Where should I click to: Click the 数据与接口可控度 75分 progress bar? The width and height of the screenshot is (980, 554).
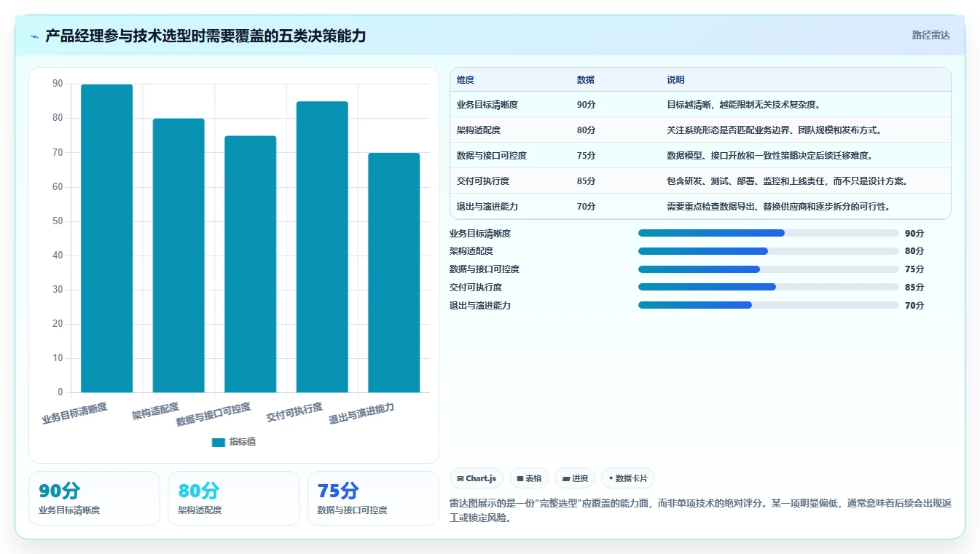click(x=768, y=269)
